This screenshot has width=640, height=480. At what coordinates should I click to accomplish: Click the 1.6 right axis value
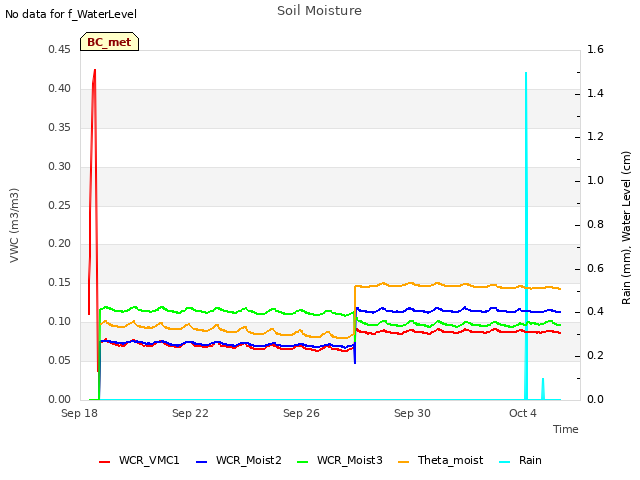pyautogui.click(x=595, y=50)
